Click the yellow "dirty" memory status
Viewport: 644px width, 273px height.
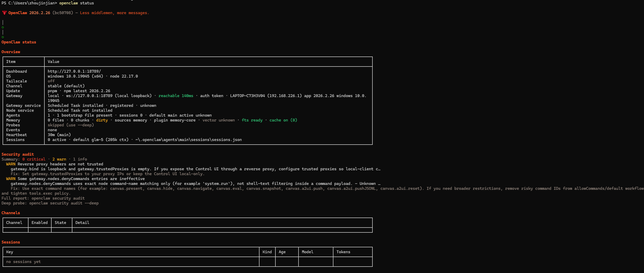click(x=102, y=120)
